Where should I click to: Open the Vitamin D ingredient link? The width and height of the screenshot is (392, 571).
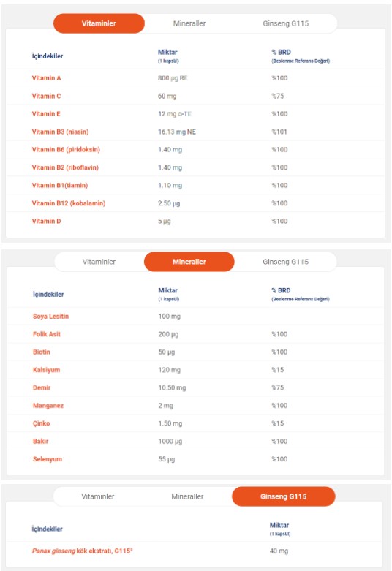[x=46, y=221]
